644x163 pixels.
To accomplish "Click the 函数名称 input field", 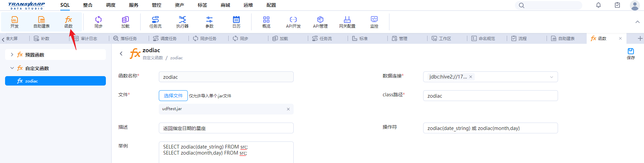I will (226, 77).
